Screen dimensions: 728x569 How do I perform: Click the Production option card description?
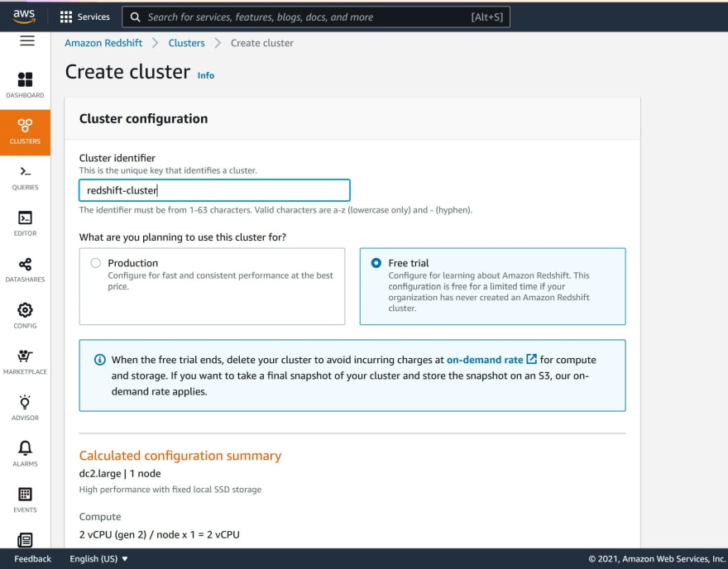pyautogui.click(x=220, y=281)
